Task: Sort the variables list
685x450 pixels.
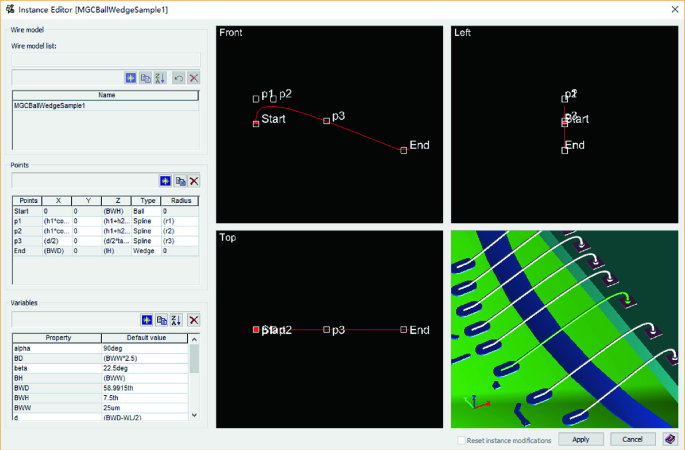Action: [x=176, y=319]
